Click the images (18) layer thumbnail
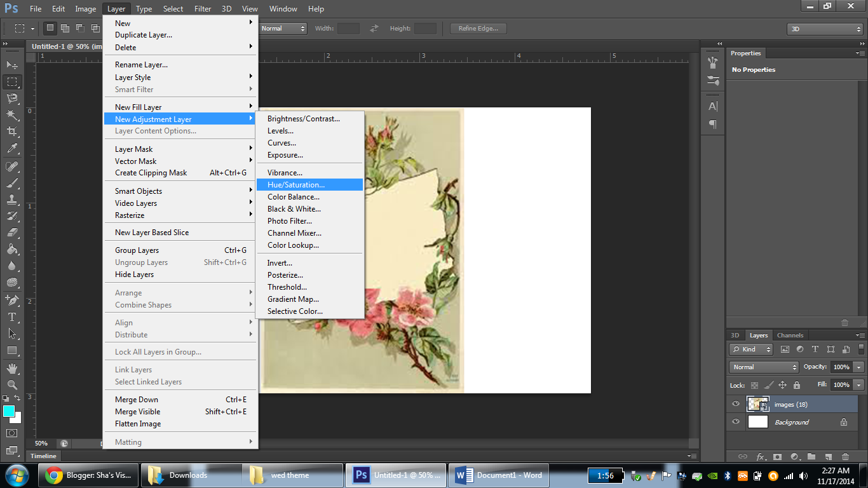 tap(757, 404)
